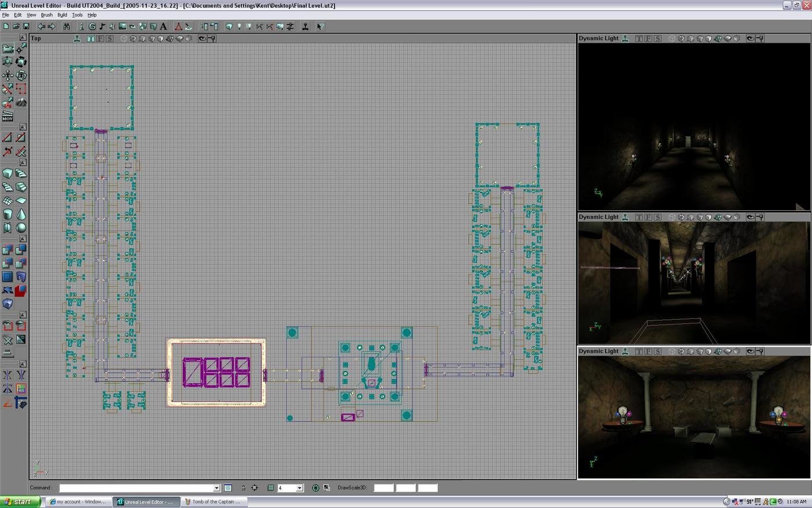Viewport: 812px width, 508px height.
Task: Open the Texture browser from the top toolbar
Action: (122, 26)
